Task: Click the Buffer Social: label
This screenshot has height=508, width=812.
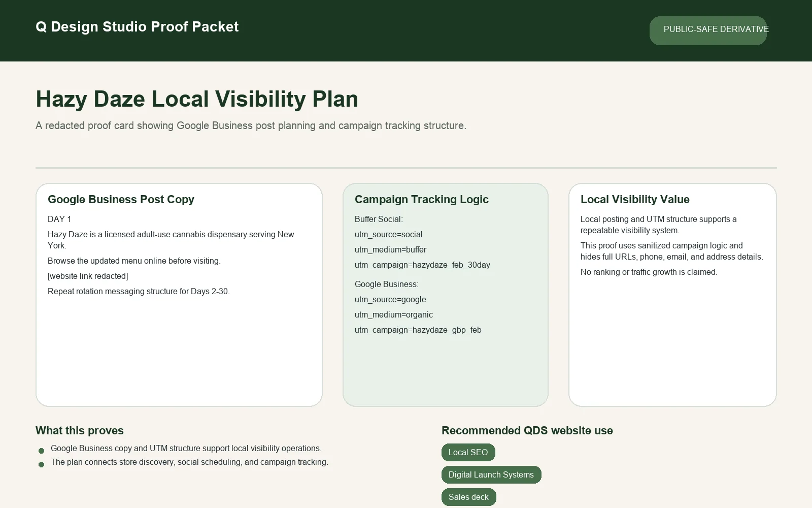Action: (379, 219)
